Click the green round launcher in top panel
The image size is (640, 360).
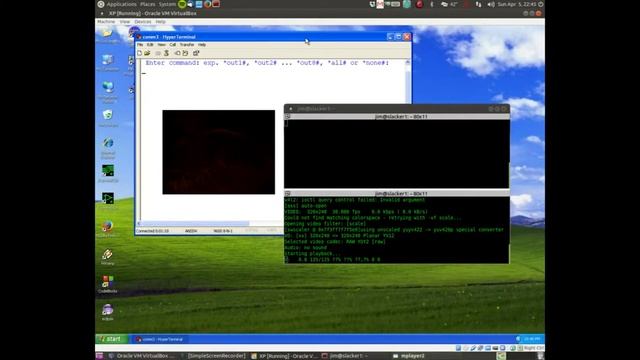point(182,4)
